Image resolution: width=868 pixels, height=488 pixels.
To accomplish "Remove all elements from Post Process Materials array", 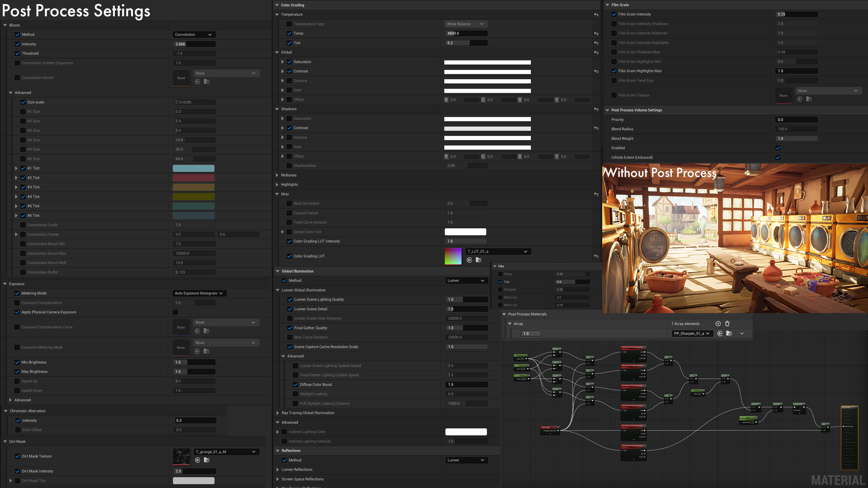I will point(727,324).
